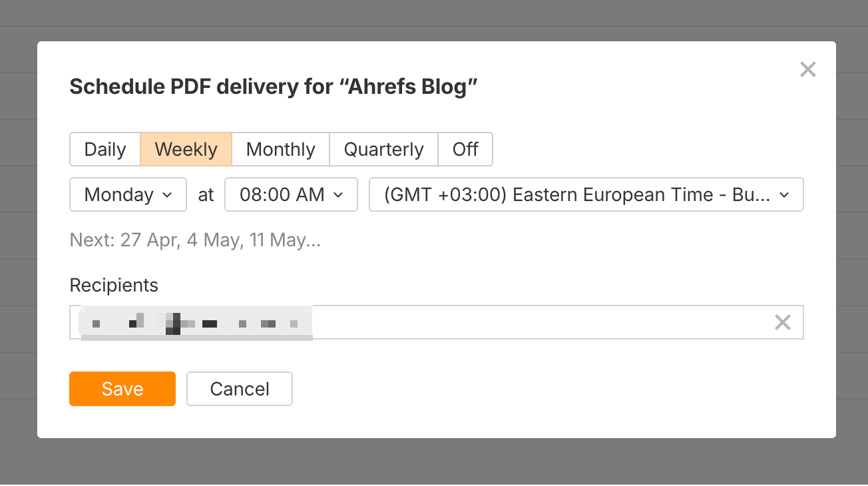Click the dialog title Schedule PDF delivery
868x486 pixels.
pyautogui.click(x=273, y=87)
